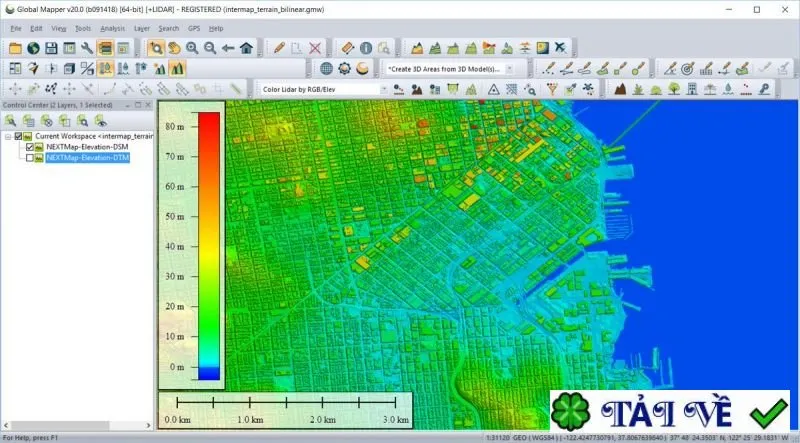Select the Zoom tool with magnifier-rectangle icon
This screenshot has height=443, width=800.
point(156,48)
